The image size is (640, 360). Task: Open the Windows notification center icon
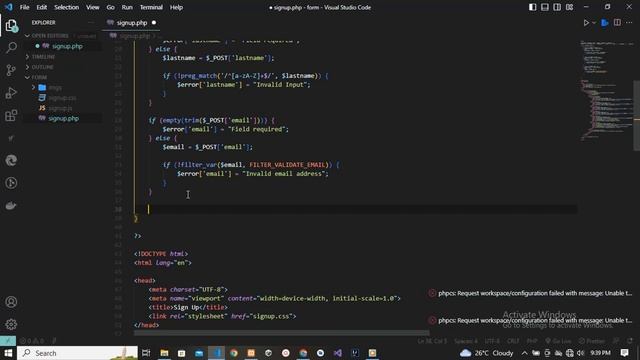[x=624, y=353]
